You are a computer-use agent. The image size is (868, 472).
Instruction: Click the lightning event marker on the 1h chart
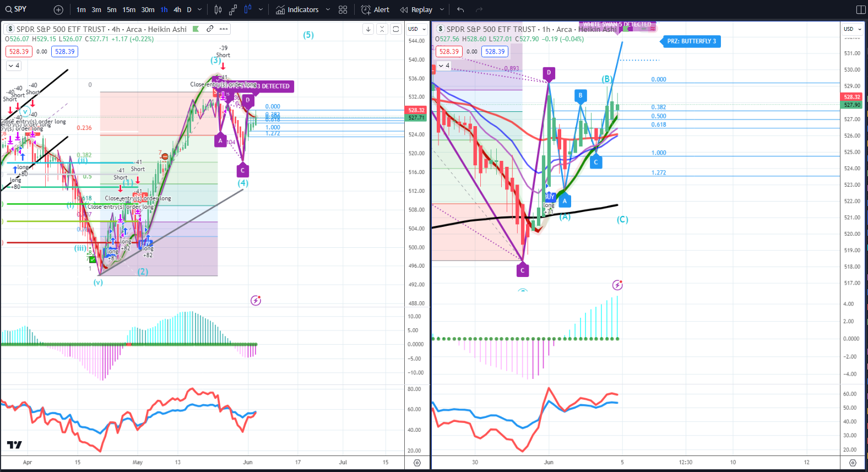click(617, 285)
